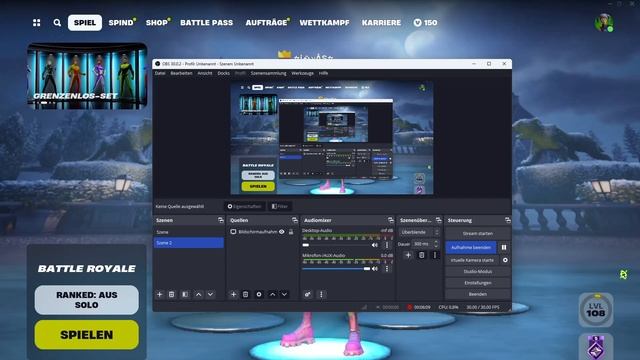Mute Mikrofon/AUX-Audio speaker icon
Image resolution: width=640 pixels, height=360 pixels.
375,269
